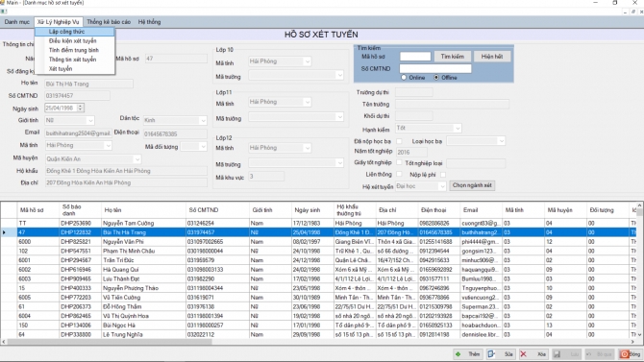The image size is (644, 362).
Task: Click the Họ tên column header
Action: (x=143, y=210)
